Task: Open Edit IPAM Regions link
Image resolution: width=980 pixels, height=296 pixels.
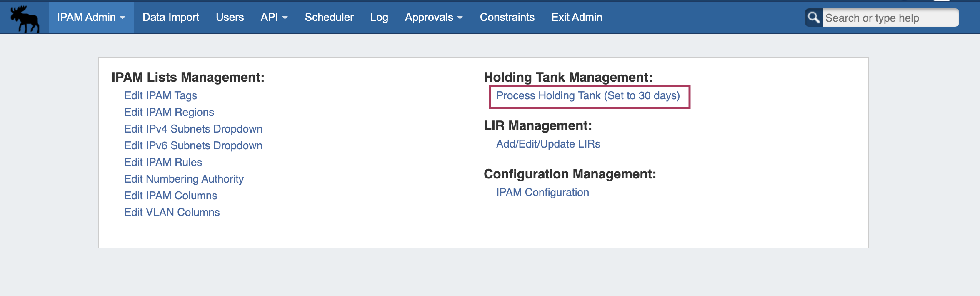Action: click(169, 112)
